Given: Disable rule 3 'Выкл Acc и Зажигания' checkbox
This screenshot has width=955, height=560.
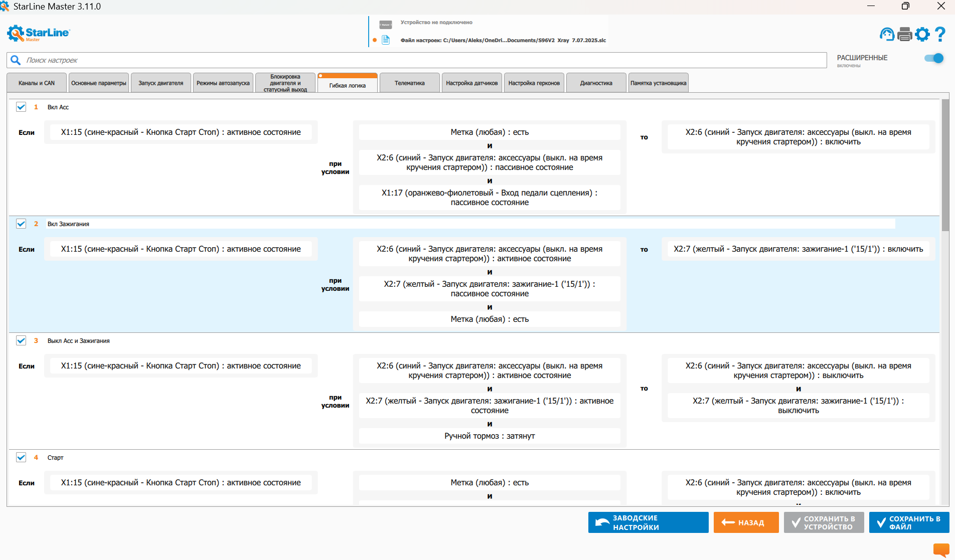Looking at the screenshot, I should pos(21,340).
